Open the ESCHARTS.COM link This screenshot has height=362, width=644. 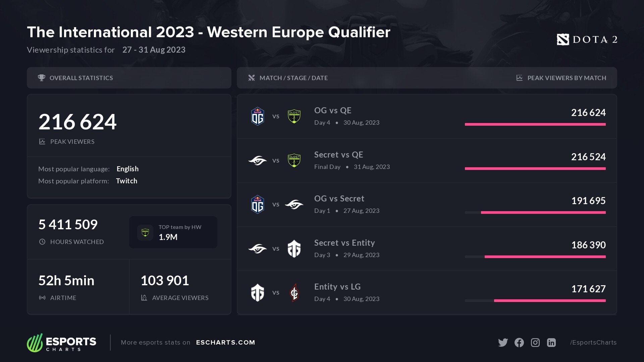(x=225, y=343)
